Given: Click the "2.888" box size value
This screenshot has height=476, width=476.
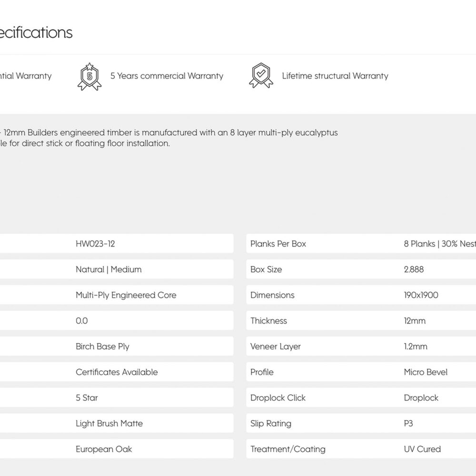Looking at the screenshot, I should point(414,269).
